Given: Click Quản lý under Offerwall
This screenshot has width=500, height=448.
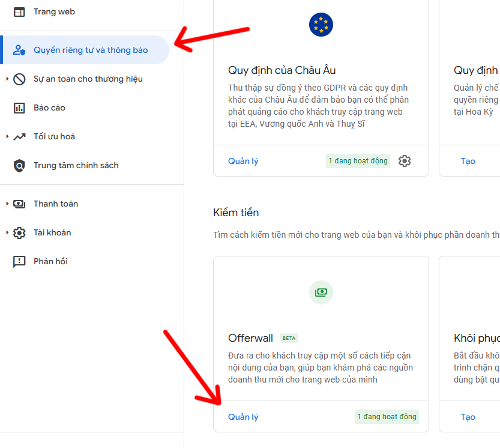Looking at the screenshot, I should pyautogui.click(x=243, y=417).
